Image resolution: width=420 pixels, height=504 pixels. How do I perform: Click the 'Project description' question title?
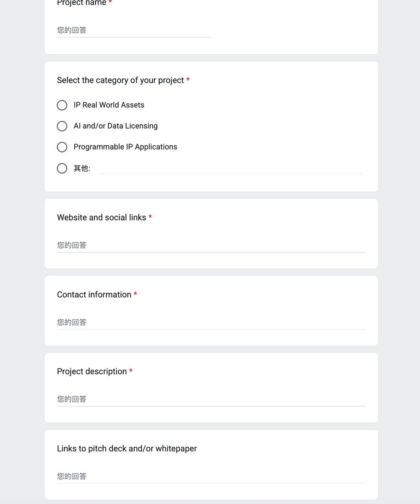click(x=92, y=372)
